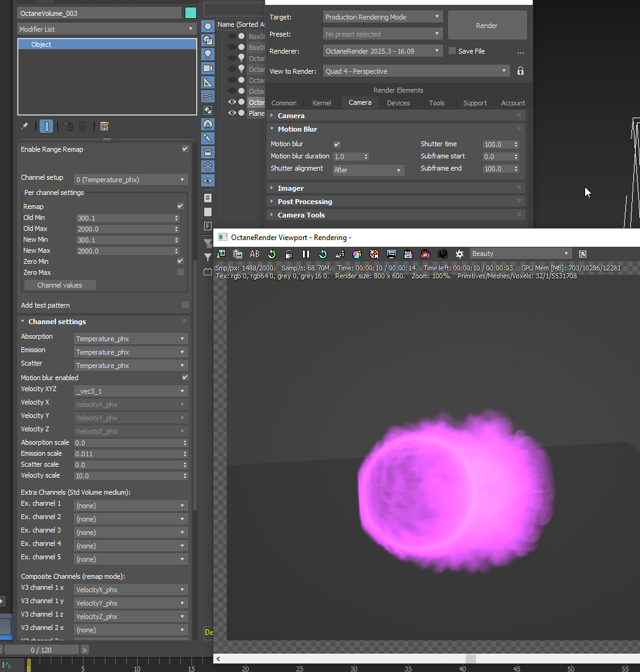Toggle Motion blur checkbox in Render Setup
The height and width of the screenshot is (672, 640).
click(337, 144)
